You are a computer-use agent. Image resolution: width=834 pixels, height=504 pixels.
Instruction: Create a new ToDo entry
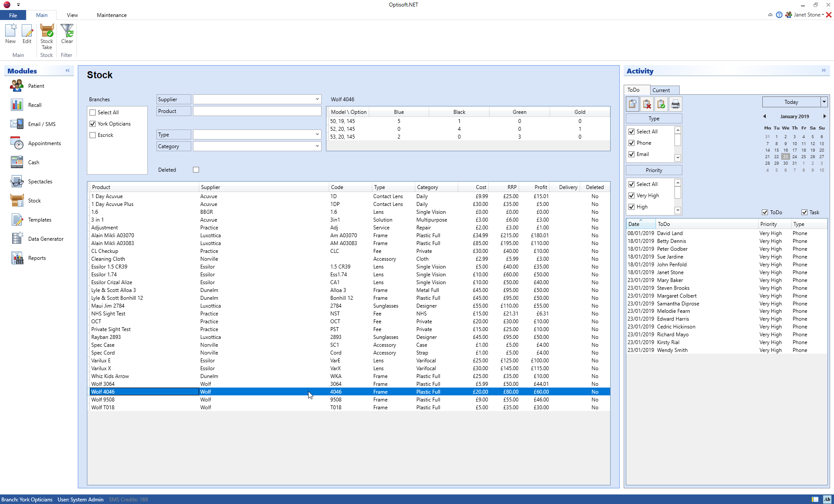point(632,104)
